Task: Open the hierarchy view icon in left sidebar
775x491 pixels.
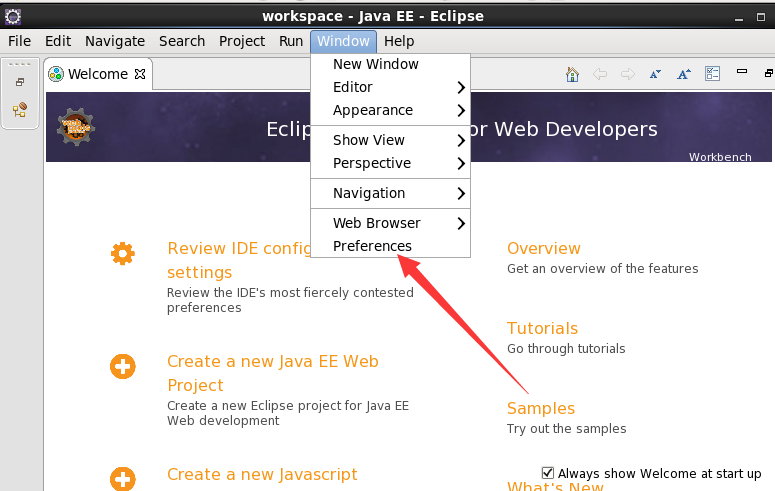Action: pos(20,109)
